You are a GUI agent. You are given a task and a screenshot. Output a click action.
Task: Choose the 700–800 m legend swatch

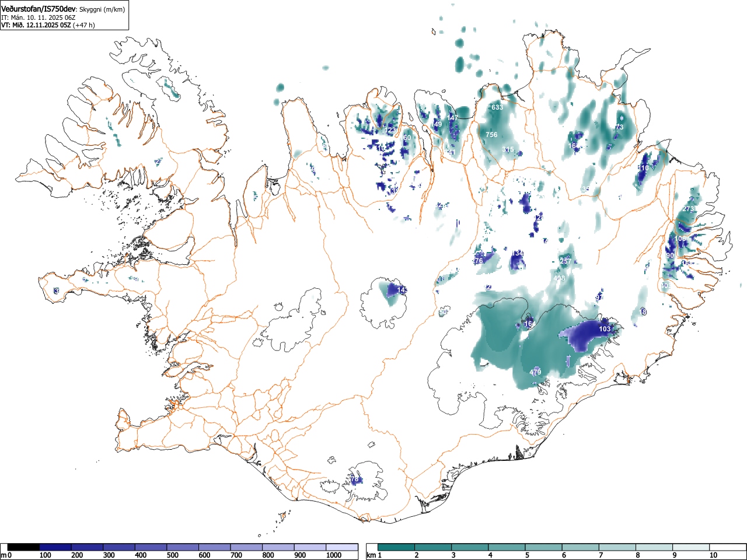246,547
